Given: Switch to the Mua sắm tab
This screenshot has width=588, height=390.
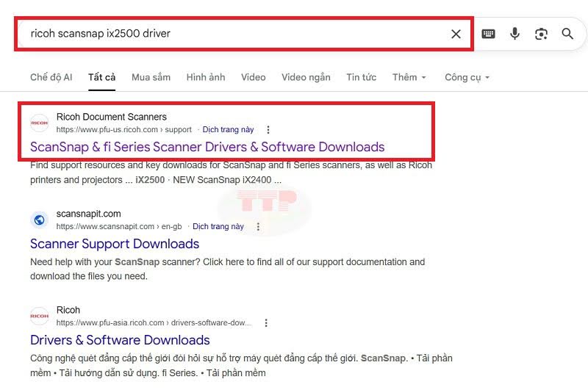Looking at the screenshot, I should point(151,77).
